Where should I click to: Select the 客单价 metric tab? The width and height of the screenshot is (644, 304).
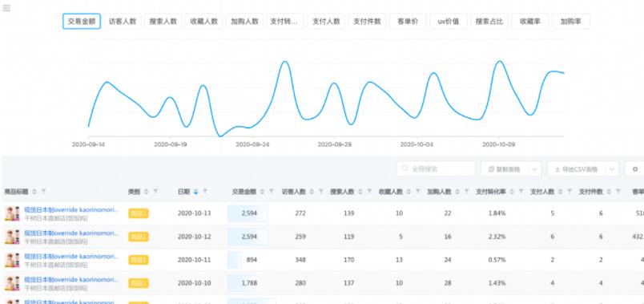click(x=408, y=22)
